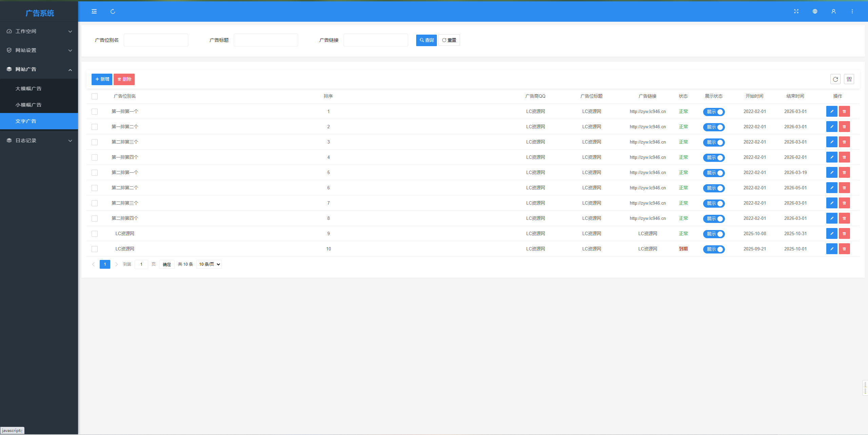Open the user profile icon menu

833,12
